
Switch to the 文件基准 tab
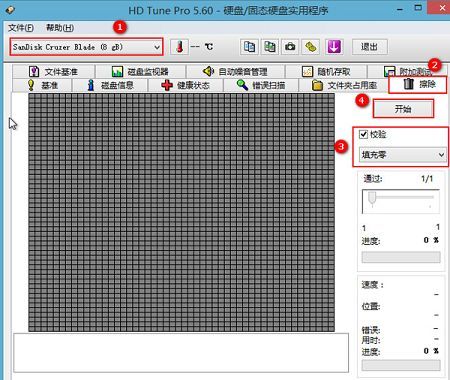(x=54, y=71)
